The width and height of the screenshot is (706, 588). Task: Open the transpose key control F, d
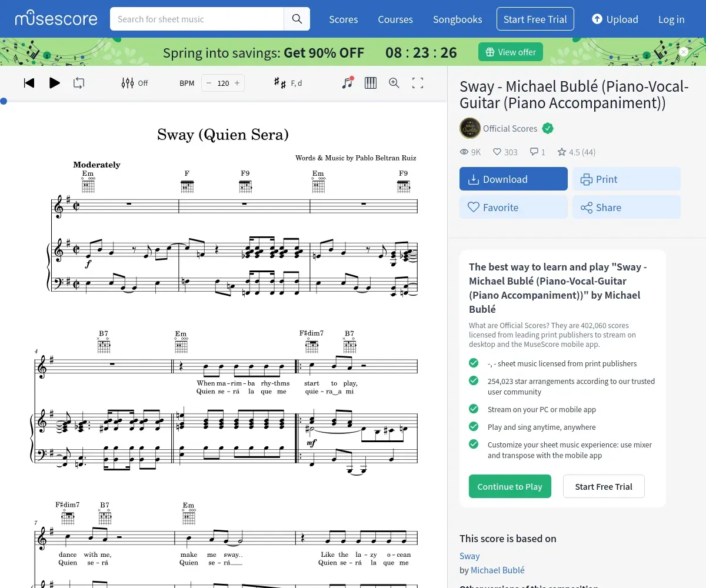pyautogui.click(x=288, y=83)
